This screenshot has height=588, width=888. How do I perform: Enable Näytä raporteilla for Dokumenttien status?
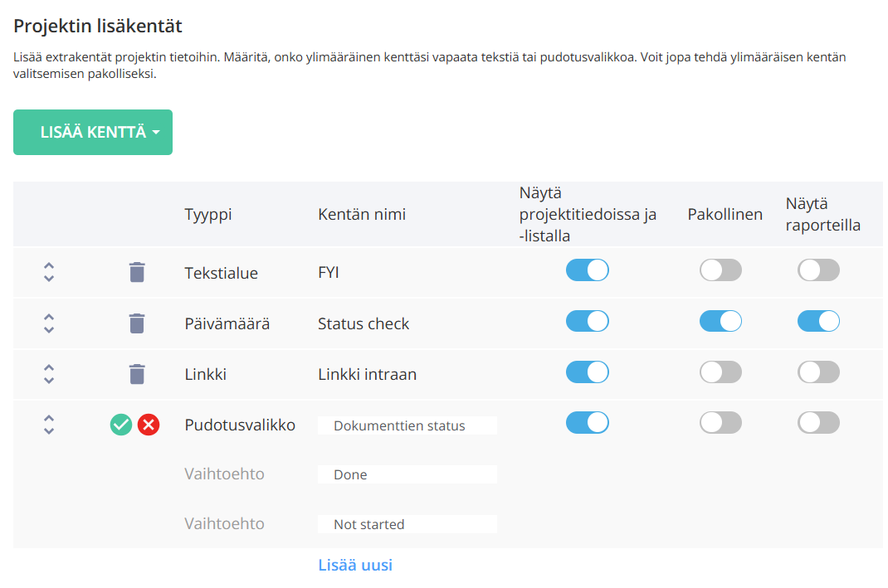(818, 423)
